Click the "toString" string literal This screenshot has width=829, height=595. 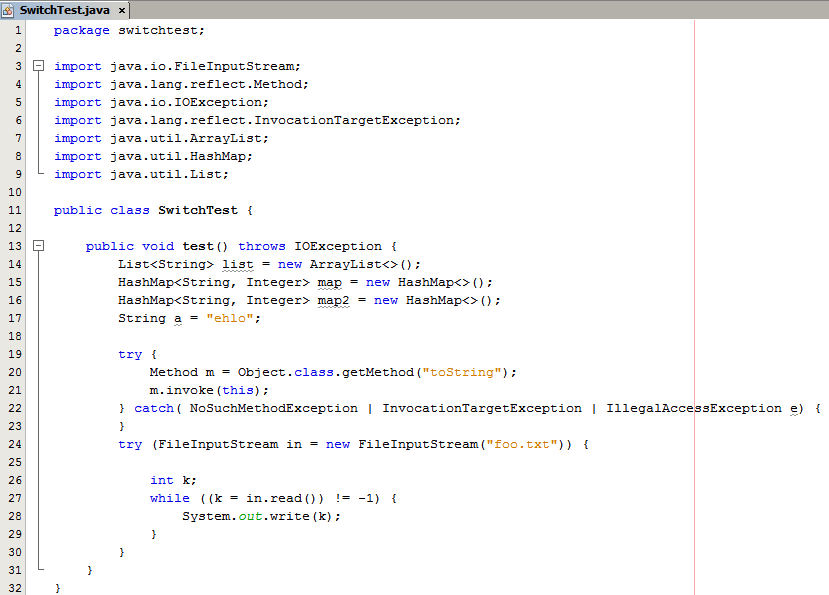465,372
